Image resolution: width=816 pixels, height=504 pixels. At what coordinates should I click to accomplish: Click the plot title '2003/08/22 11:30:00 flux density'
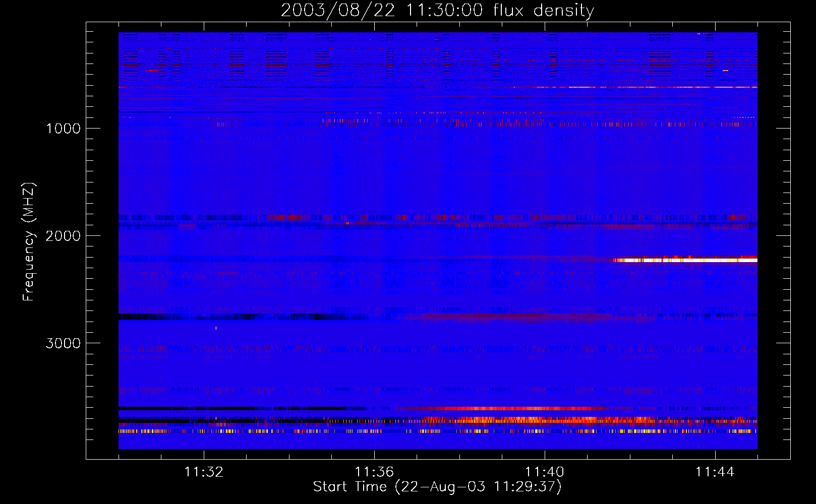coord(437,10)
